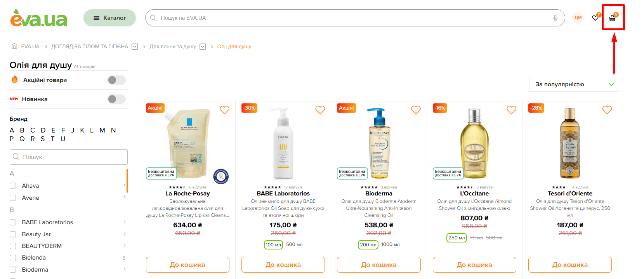Check the Bioderma brand checkbox
Image resolution: width=644 pixels, height=279 pixels.
pos(13,270)
